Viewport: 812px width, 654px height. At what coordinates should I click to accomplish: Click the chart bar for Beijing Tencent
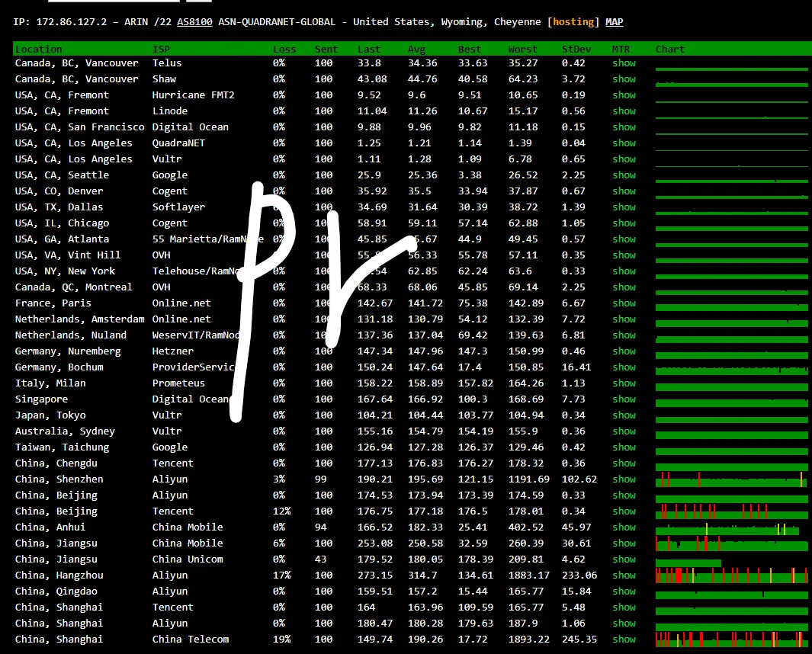(731, 511)
